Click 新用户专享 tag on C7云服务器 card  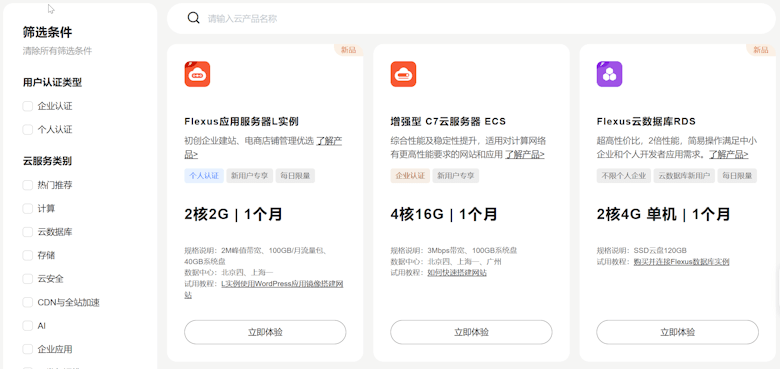pos(456,176)
